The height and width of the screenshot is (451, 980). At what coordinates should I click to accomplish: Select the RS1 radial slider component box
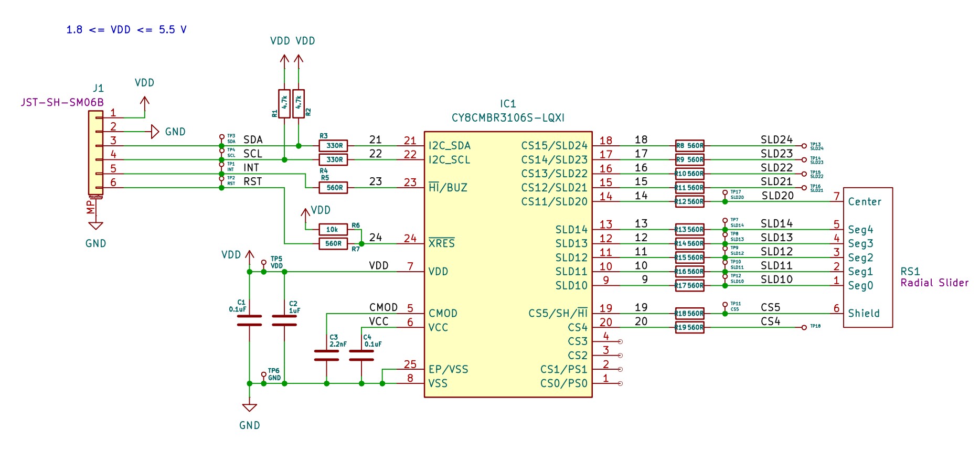868,257
